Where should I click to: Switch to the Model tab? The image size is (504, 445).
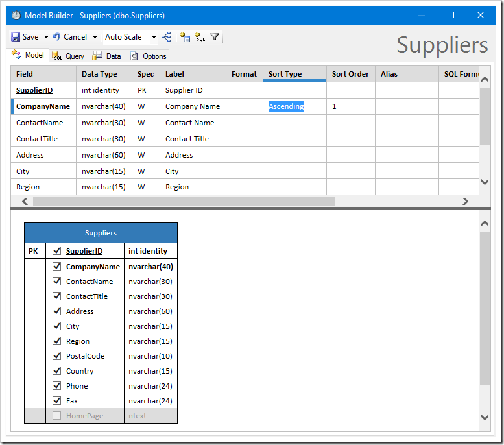click(28, 55)
